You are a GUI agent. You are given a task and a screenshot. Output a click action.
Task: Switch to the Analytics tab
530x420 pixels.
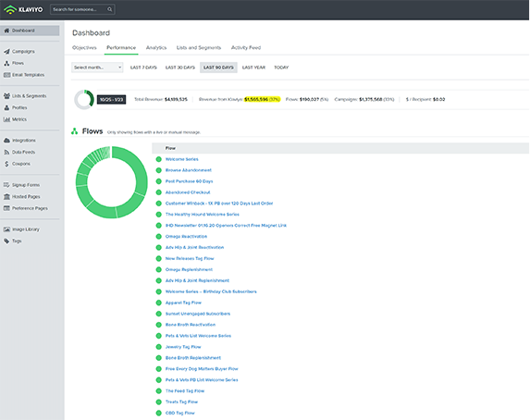pyautogui.click(x=156, y=48)
